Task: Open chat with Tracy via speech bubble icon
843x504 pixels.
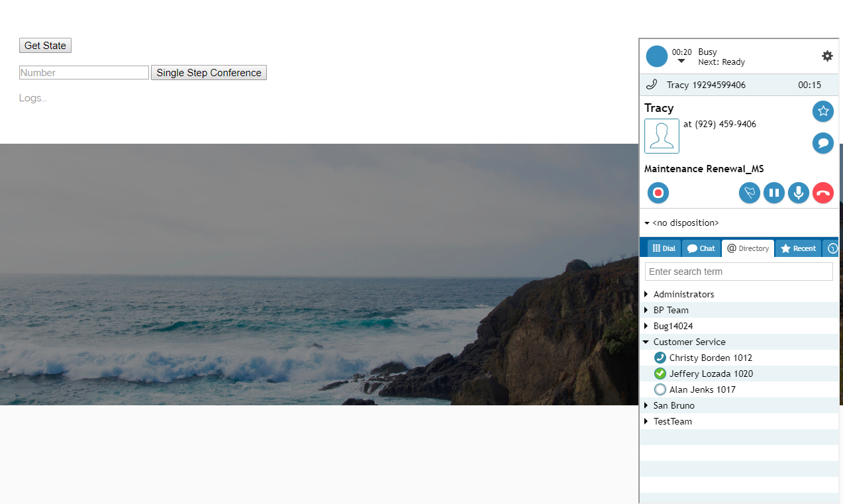Action: [x=823, y=143]
